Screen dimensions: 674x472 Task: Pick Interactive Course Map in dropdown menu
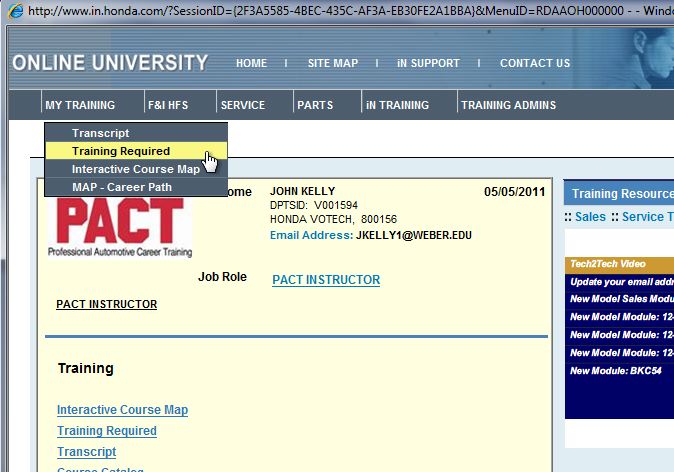(x=135, y=169)
